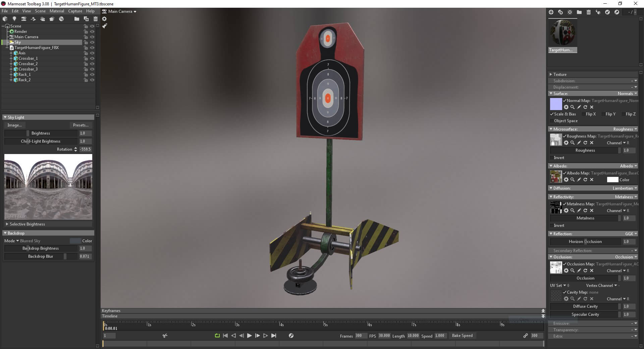The height and width of the screenshot is (349, 644).
Task: Toggle the green loop playback icon
Action: coord(217,336)
